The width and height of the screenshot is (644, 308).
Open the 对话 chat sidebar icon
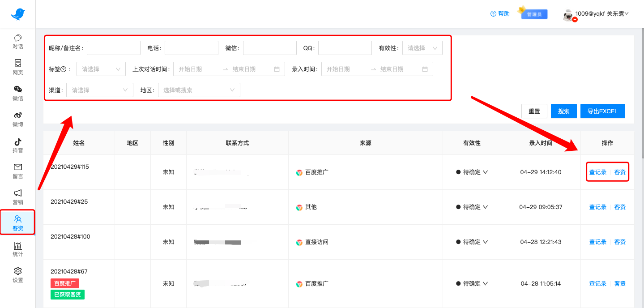coord(18,42)
